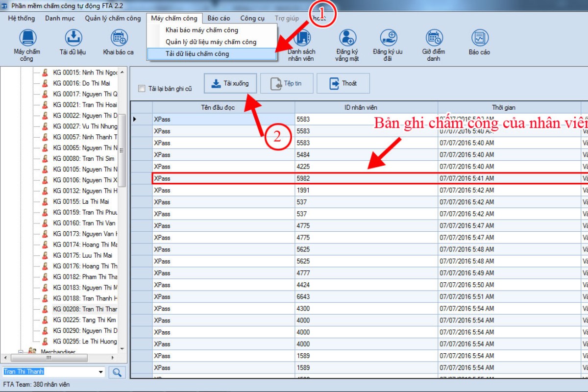Select KG 00160: Tran Thi Van

click(x=84, y=223)
